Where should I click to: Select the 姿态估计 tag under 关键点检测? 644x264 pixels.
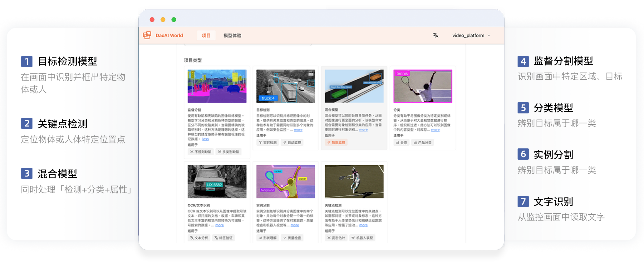(x=336, y=238)
